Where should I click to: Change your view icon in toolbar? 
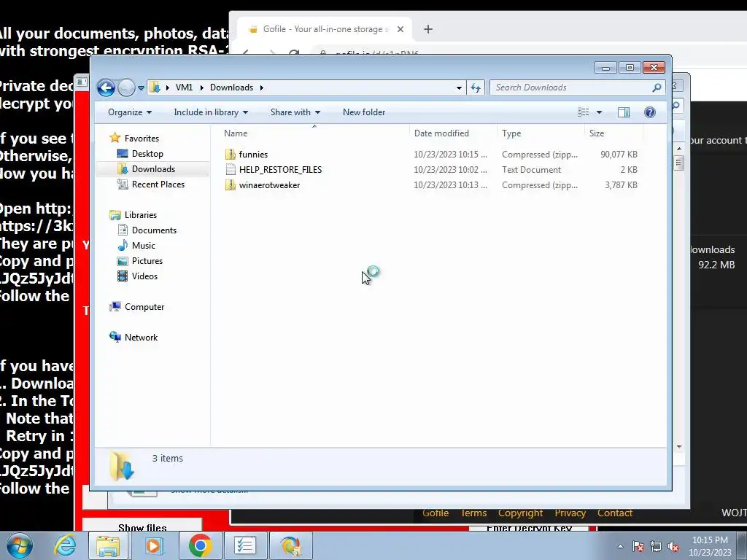pyautogui.click(x=584, y=112)
